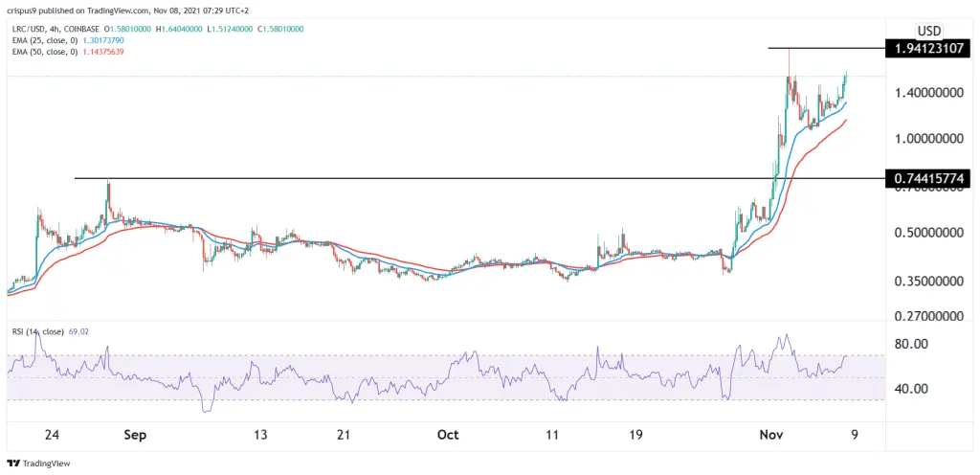Click the 1.94123107 price label
The height and width of the screenshot is (475, 980).
(x=928, y=48)
